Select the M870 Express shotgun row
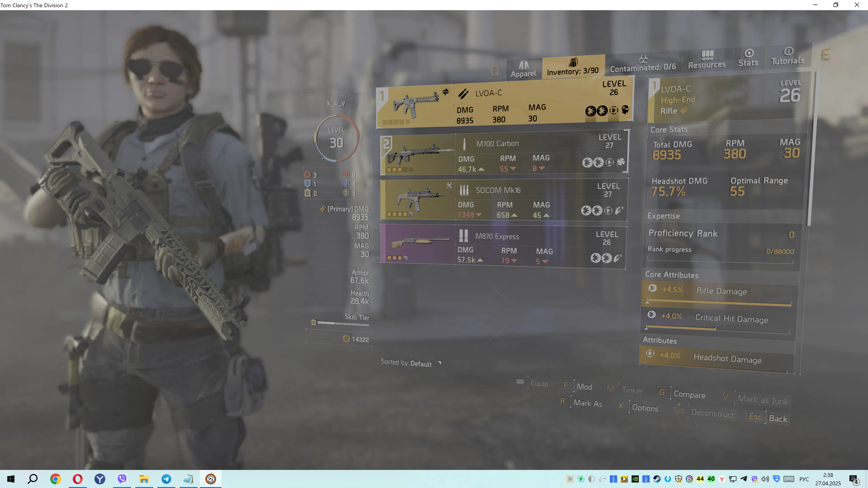The image size is (868, 488). pos(503,246)
